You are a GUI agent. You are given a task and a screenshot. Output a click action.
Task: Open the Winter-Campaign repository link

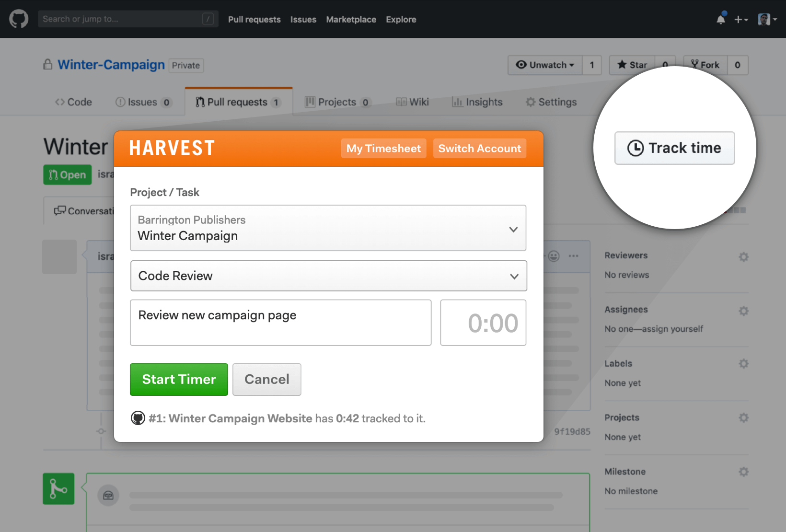[x=111, y=65]
